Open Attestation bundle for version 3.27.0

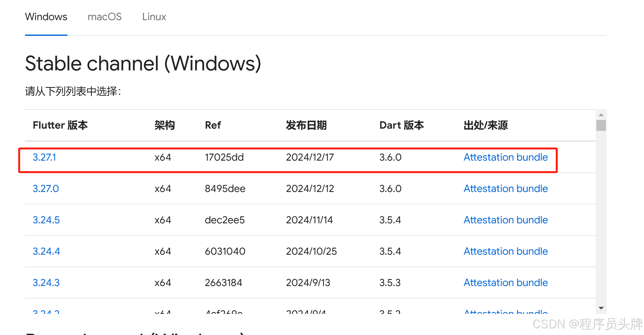pyautogui.click(x=506, y=188)
